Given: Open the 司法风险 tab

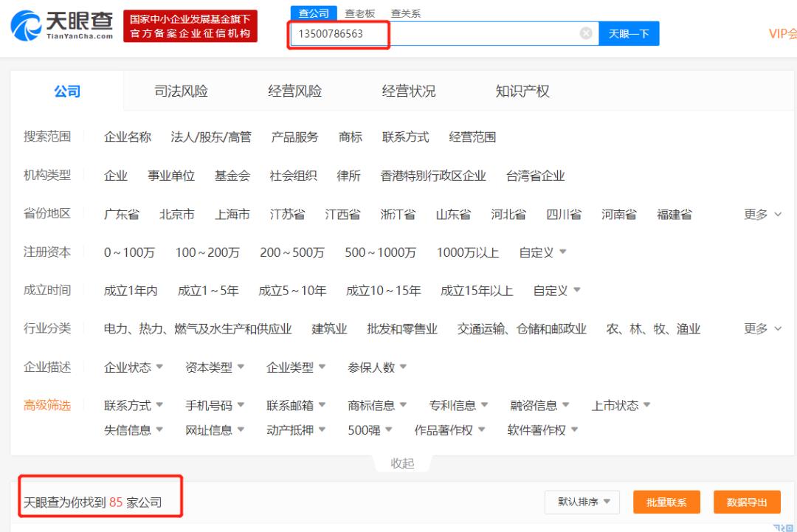Looking at the screenshot, I should pos(181,91).
